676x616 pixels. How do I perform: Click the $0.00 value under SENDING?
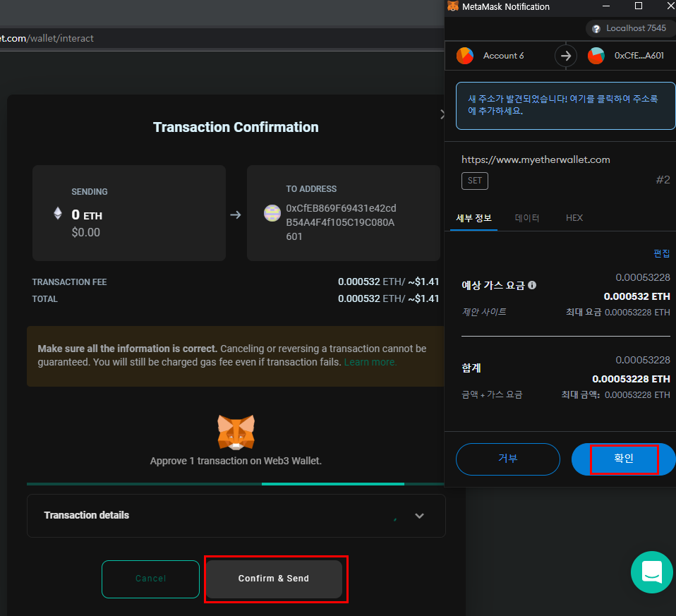pyautogui.click(x=86, y=232)
